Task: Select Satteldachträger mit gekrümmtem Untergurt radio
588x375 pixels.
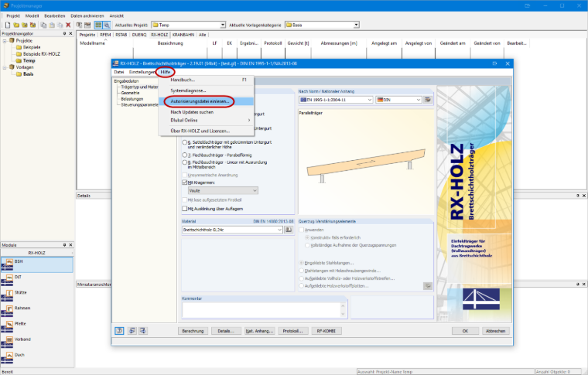Action: [184, 142]
